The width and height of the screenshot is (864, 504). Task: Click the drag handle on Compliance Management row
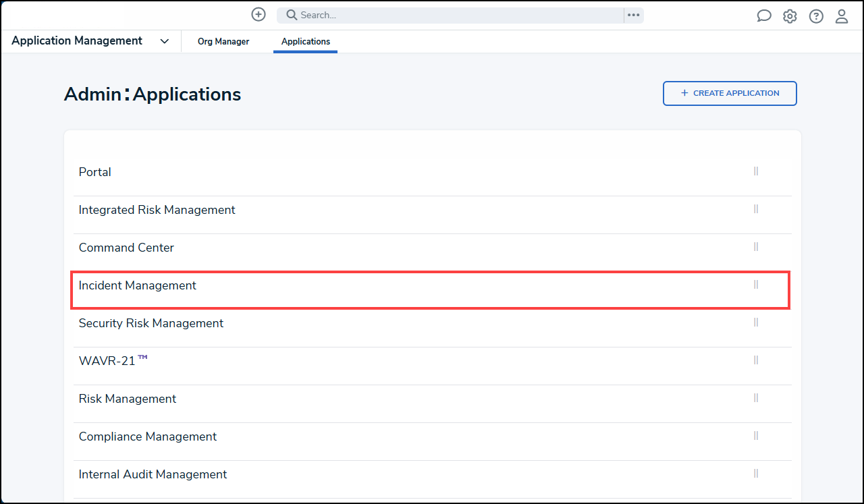pyautogui.click(x=756, y=436)
